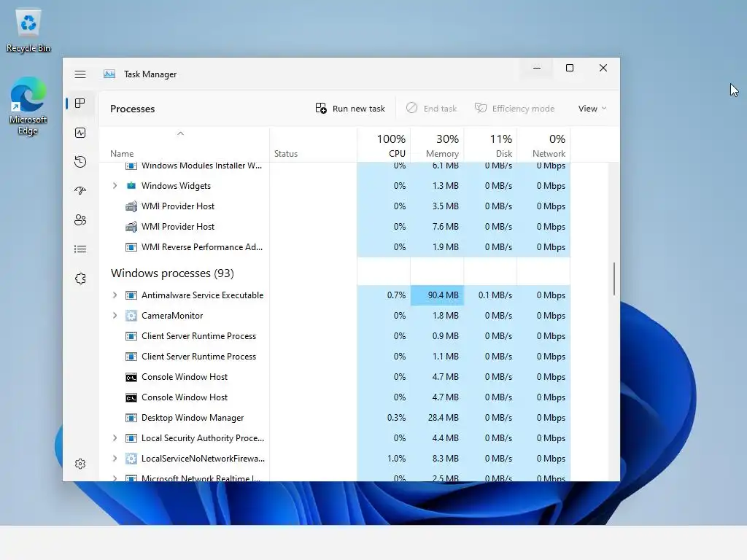The width and height of the screenshot is (747, 560).
Task: Expand the Antimalware Service Executable row
Action: [115, 295]
